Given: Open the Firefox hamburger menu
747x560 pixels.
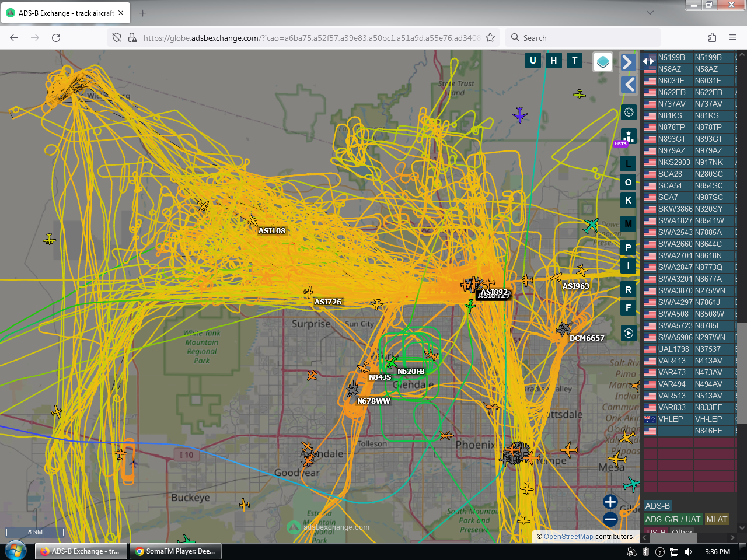Looking at the screenshot, I should click(x=733, y=37).
